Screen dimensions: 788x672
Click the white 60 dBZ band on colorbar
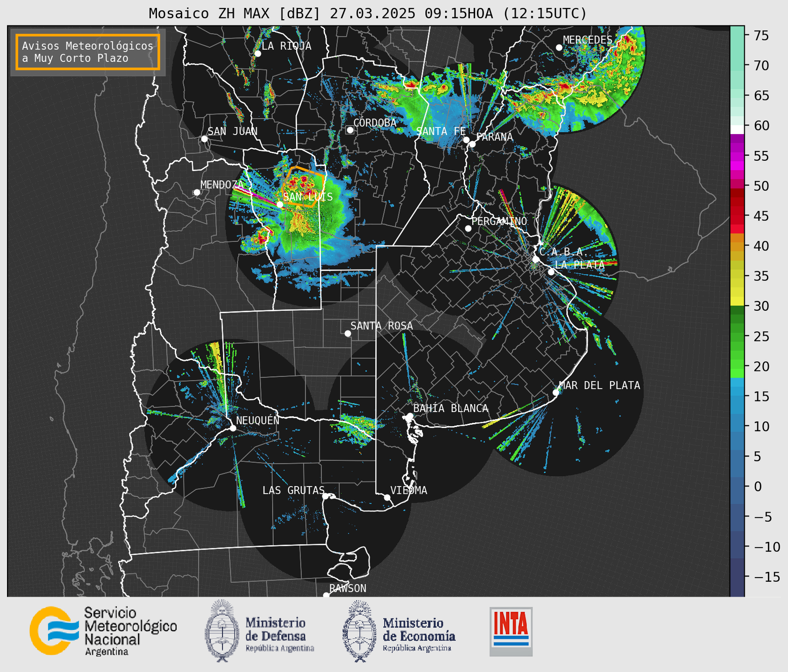pyautogui.click(x=737, y=129)
